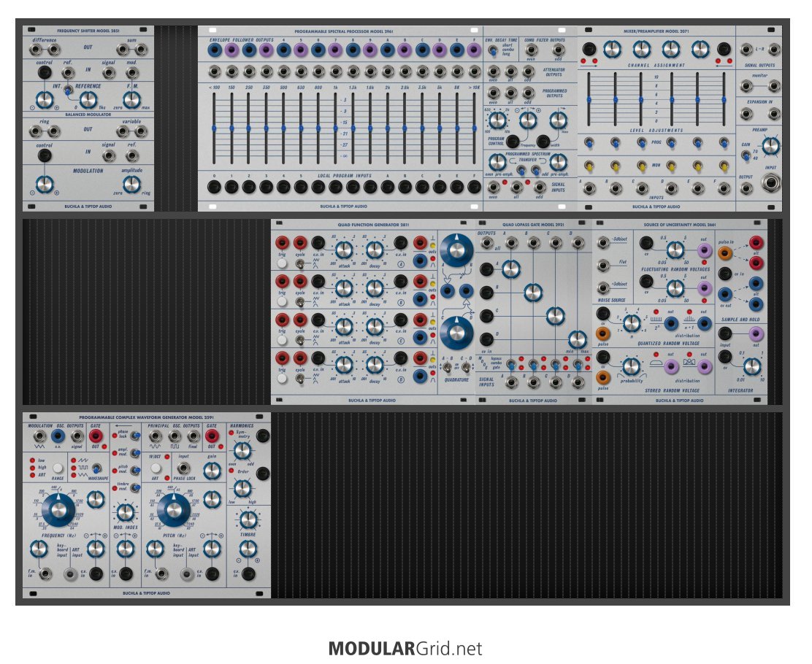Click the -3db/oct Noise Source jack
The image size is (812, 664).
tap(603, 243)
